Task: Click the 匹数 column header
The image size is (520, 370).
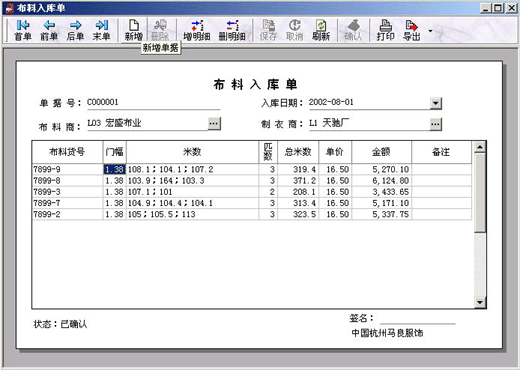Action: click(268, 152)
